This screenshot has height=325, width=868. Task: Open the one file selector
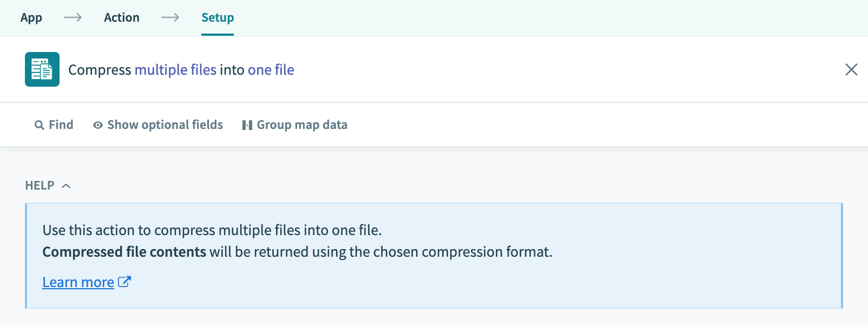(271, 69)
